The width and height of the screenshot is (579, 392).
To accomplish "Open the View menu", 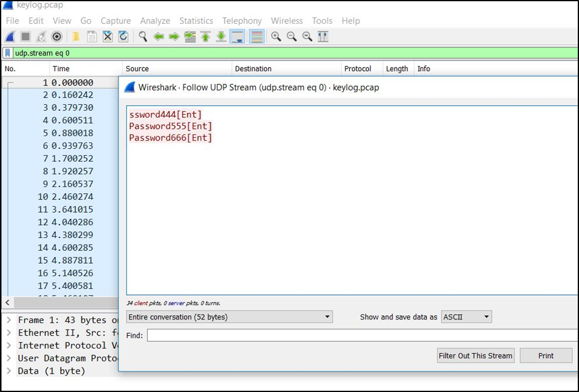I will click(62, 21).
